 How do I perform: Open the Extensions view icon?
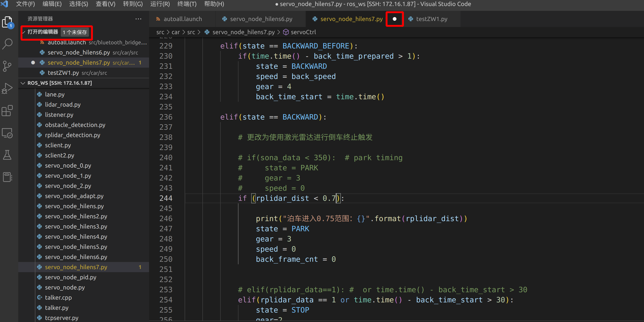coord(7,110)
